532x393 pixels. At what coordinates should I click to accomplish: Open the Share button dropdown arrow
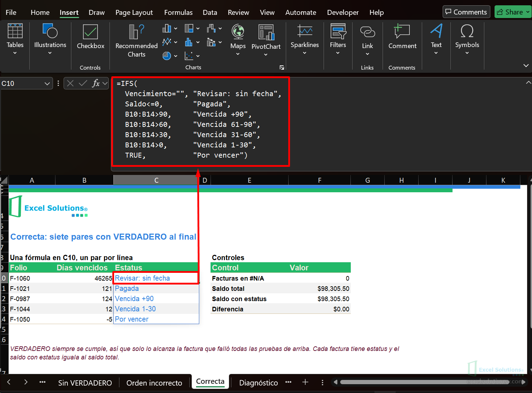pyautogui.click(x=527, y=12)
